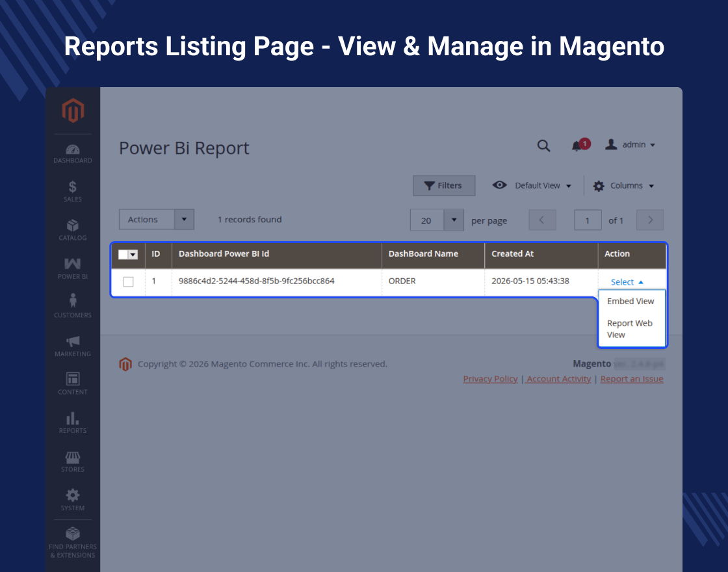Sort by DashBoard Name column header
The image size is (728, 572).
[x=433, y=254]
